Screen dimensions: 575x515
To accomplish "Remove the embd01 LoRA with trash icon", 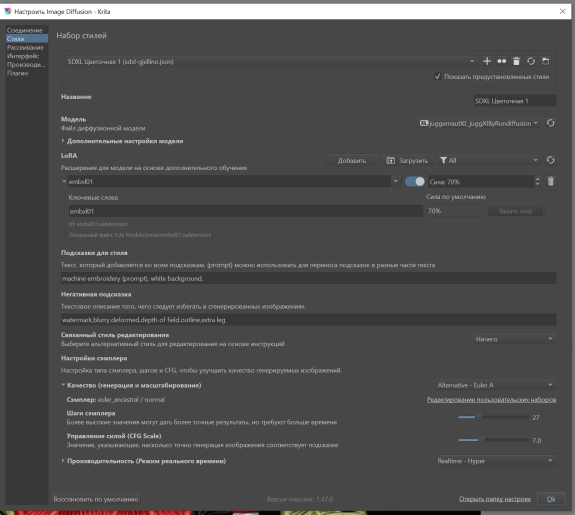I will click(550, 181).
